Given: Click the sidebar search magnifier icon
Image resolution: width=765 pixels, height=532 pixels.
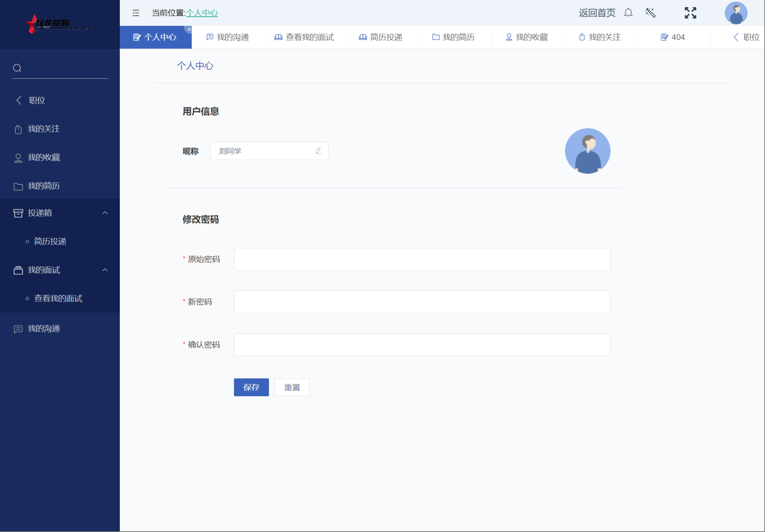Looking at the screenshot, I should pos(17,68).
